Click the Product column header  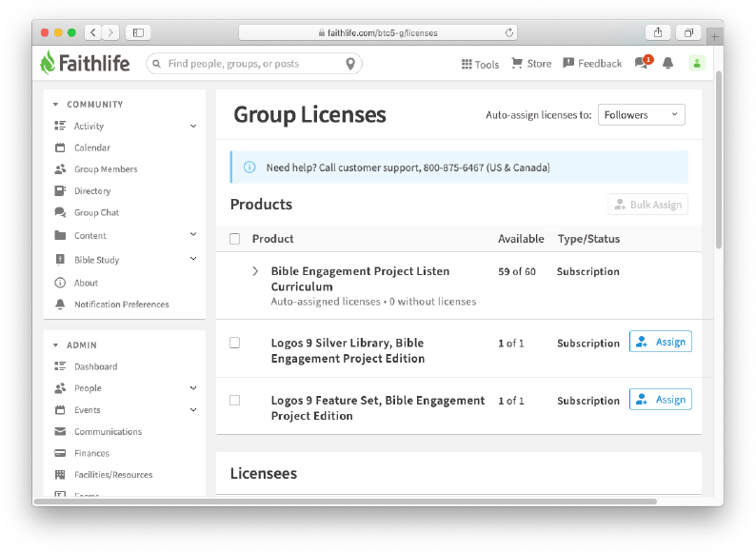point(273,239)
